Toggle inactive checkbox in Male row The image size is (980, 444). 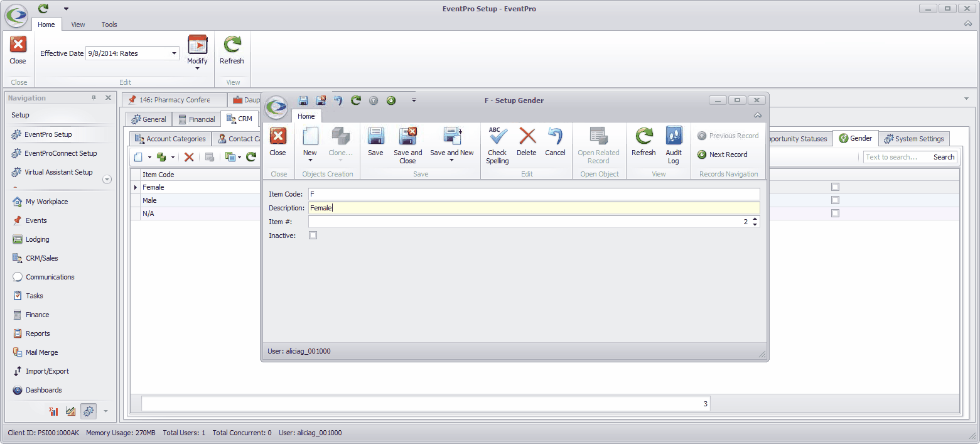pyautogui.click(x=835, y=200)
